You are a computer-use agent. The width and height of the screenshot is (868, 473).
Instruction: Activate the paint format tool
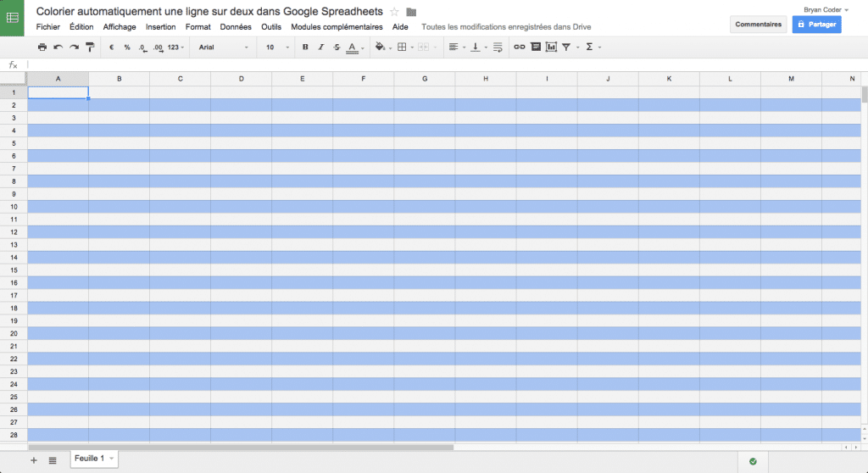coord(90,47)
